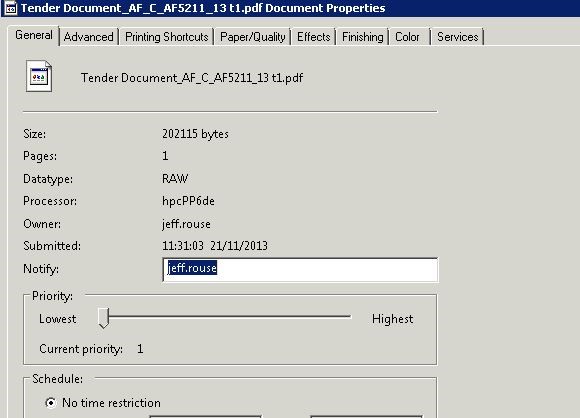Click the Priority slider handle
This screenshot has width=580, height=418.
pyautogui.click(x=104, y=318)
